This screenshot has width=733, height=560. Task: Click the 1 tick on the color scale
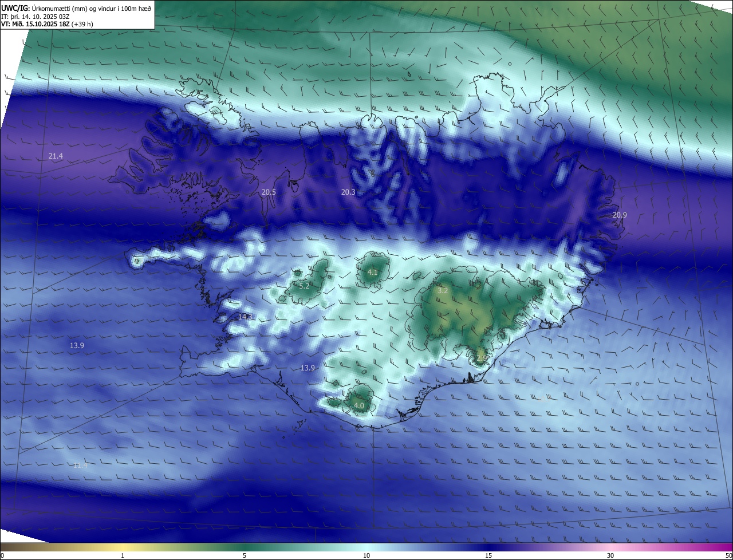123,555
